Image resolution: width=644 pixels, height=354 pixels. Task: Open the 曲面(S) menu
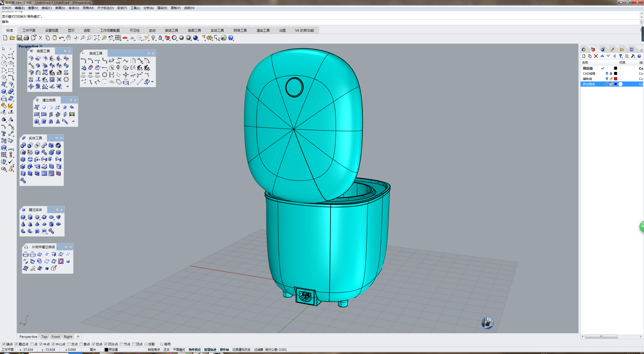tap(60, 8)
